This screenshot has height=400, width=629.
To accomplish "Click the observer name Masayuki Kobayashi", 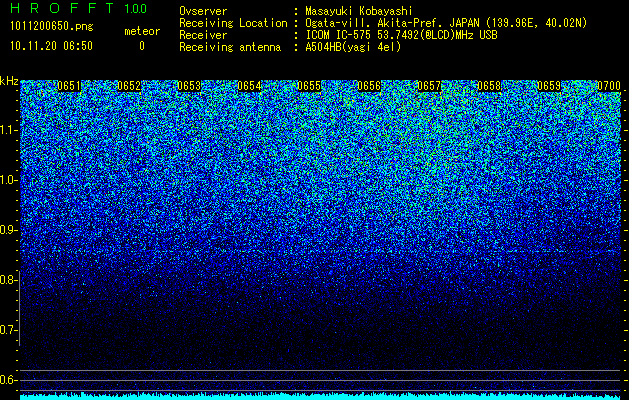I will 359,11.
